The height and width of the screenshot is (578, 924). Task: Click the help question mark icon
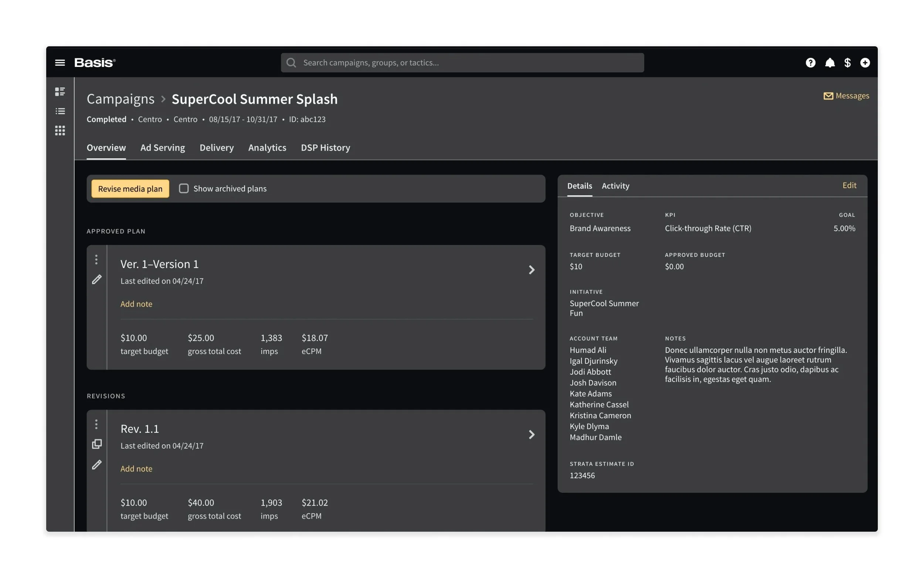810,63
